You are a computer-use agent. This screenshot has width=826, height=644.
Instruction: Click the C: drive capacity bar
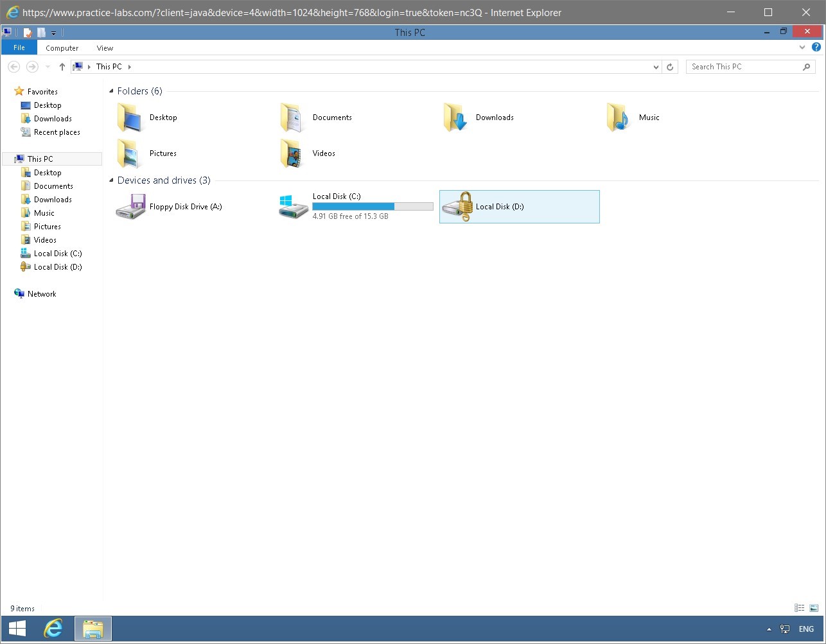coord(373,206)
